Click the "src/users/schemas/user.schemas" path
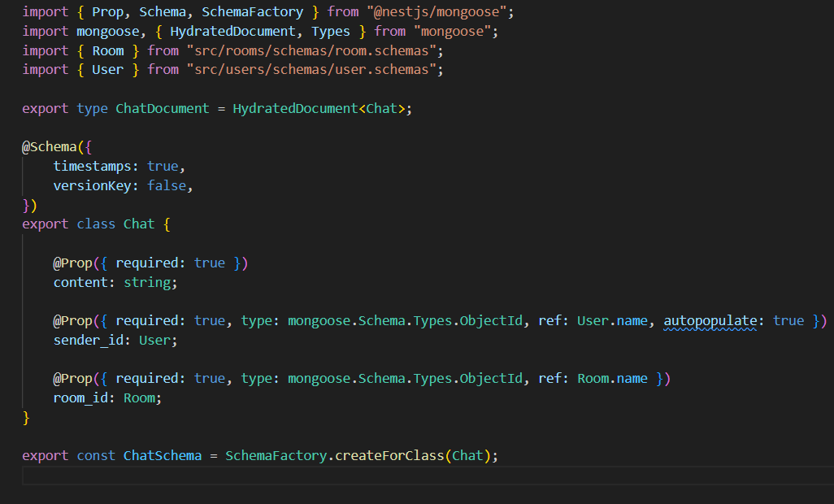Screen dimensions: 834x504 pos(311,70)
